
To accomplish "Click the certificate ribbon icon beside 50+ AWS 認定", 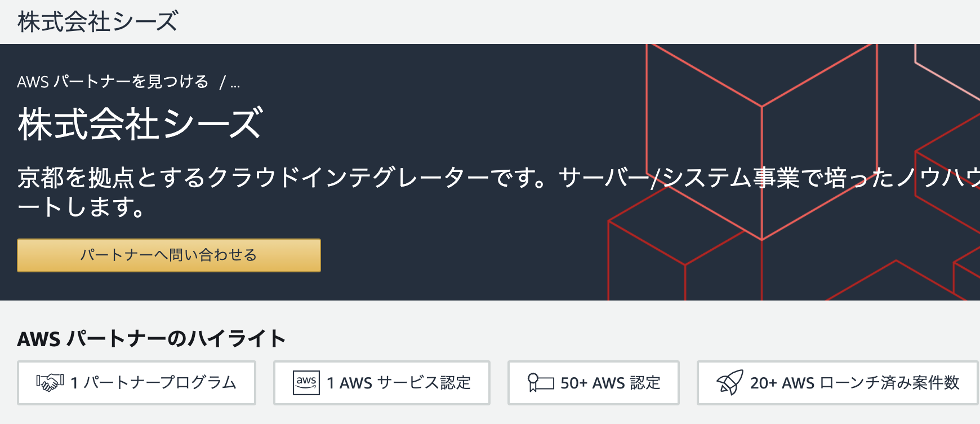I will [540, 383].
